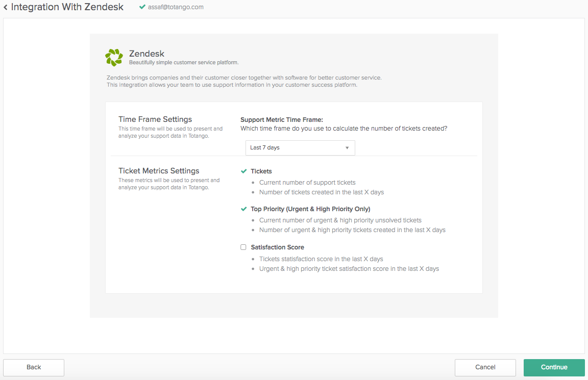The width and height of the screenshot is (588, 380).
Task: Click 'Current number of urgent & high priority unsolved tickets'
Action: (340, 220)
